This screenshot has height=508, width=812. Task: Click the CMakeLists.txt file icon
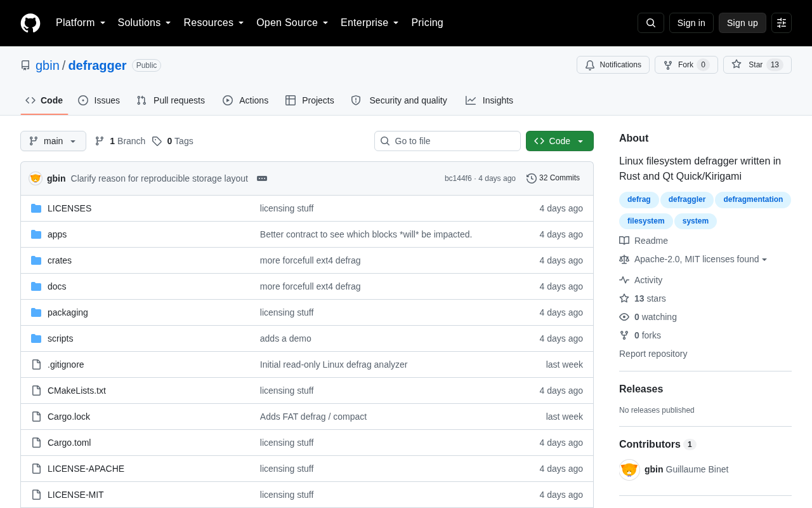click(36, 391)
